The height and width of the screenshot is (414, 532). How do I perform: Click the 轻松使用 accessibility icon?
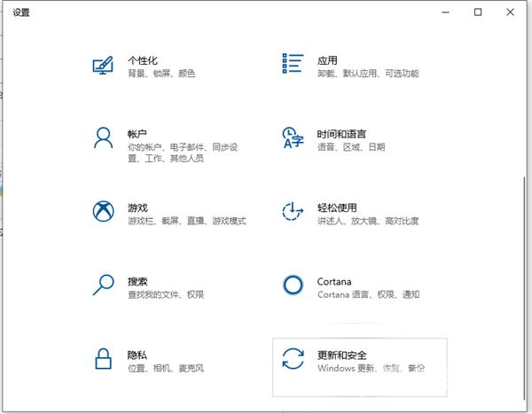coord(293,211)
